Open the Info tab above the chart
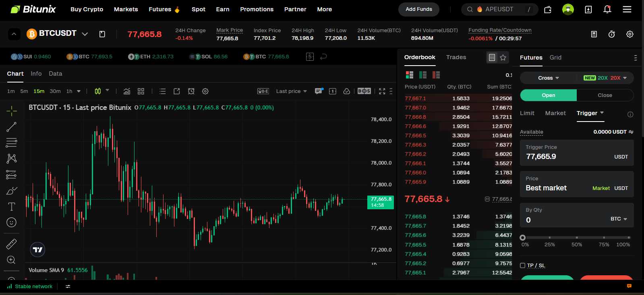Image resolution: width=644 pixels, height=295 pixels. (x=36, y=74)
